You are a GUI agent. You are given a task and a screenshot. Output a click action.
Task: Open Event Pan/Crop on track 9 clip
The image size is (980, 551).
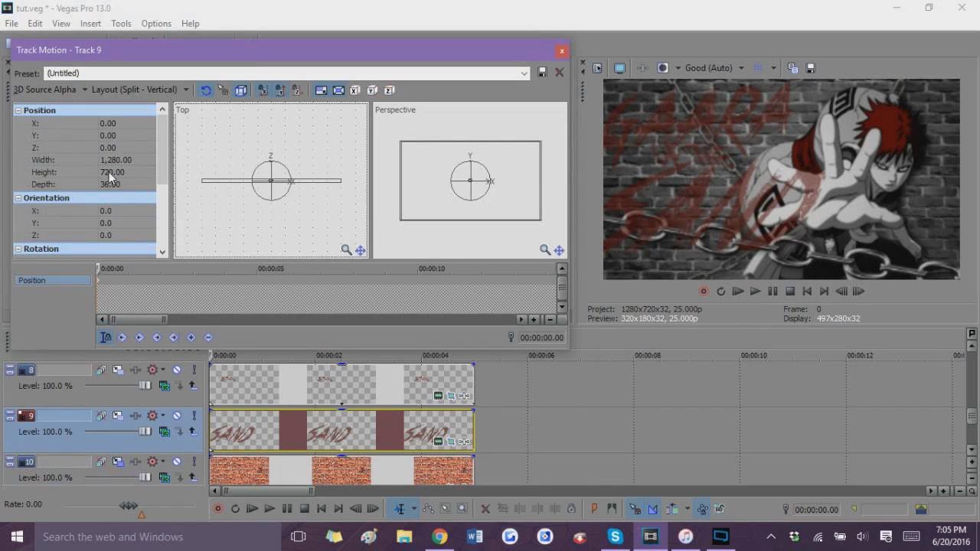[x=451, y=442]
